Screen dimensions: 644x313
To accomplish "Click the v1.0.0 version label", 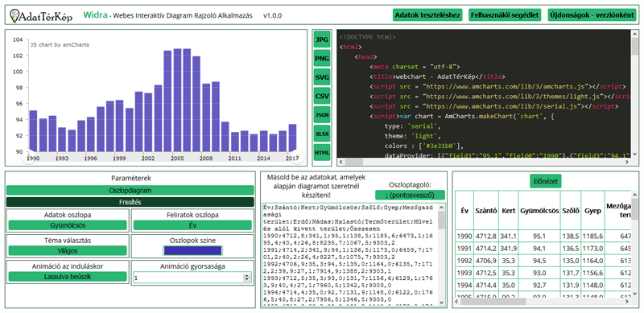I will (273, 16).
